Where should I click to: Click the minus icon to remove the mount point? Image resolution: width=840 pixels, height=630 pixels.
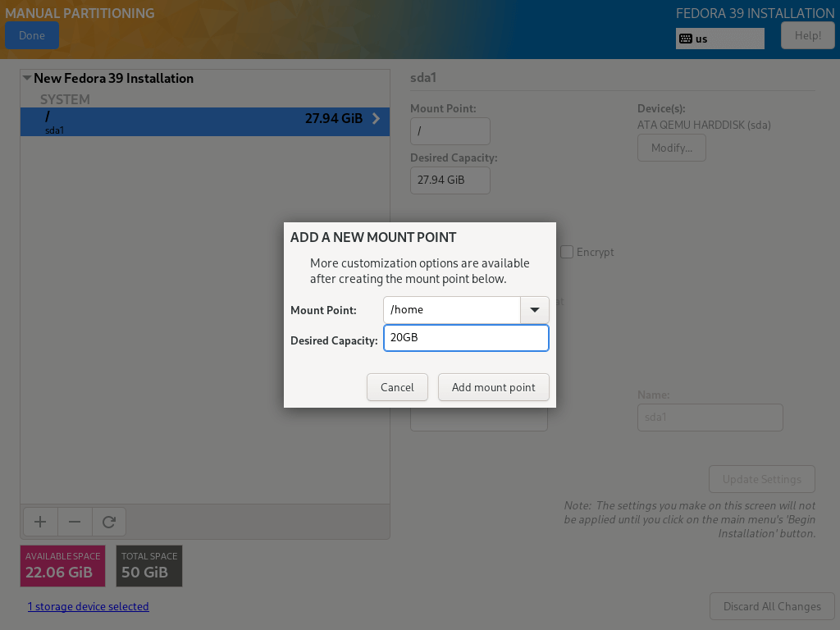click(75, 522)
